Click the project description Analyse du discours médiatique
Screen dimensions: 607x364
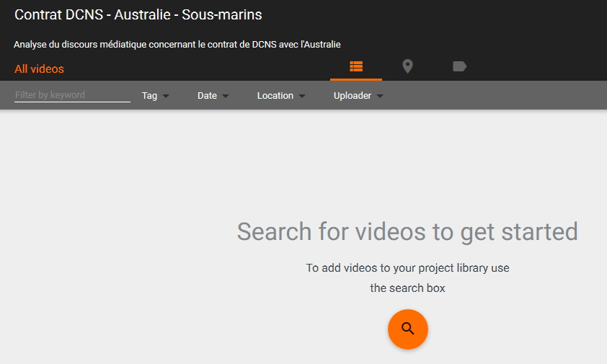pyautogui.click(x=177, y=45)
